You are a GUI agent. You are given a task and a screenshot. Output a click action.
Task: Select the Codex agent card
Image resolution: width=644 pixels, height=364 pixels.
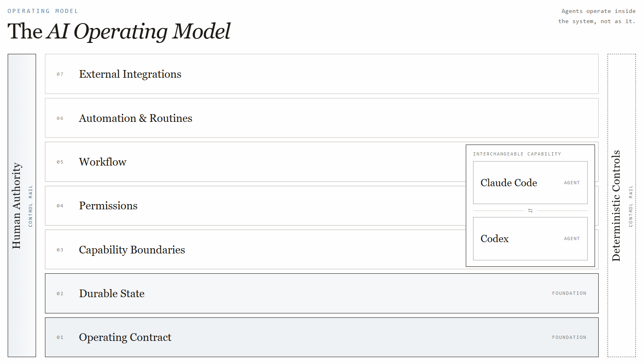(530, 238)
